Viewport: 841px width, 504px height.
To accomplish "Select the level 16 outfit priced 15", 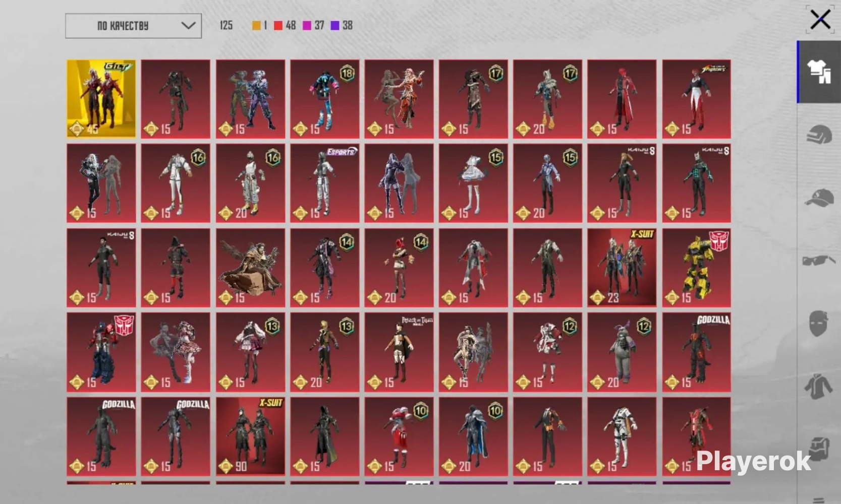I will (x=176, y=183).
